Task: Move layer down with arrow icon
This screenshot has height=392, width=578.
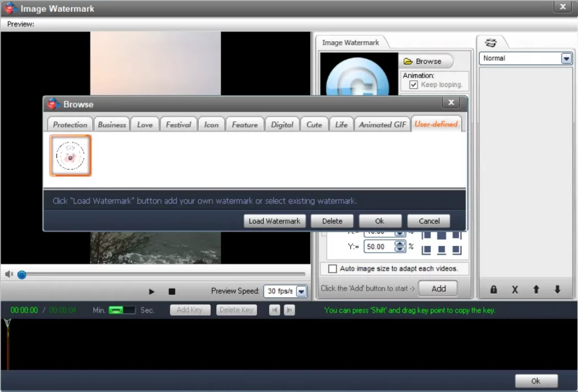Action: pos(557,289)
